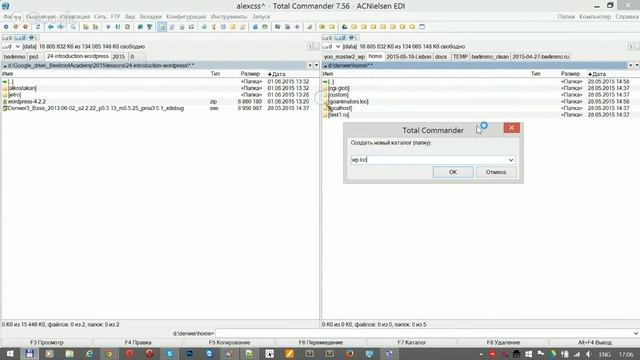This screenshot has height=360, width=640.
Task: Select drive d button in right panel
Action: click(x=340, y=38)
